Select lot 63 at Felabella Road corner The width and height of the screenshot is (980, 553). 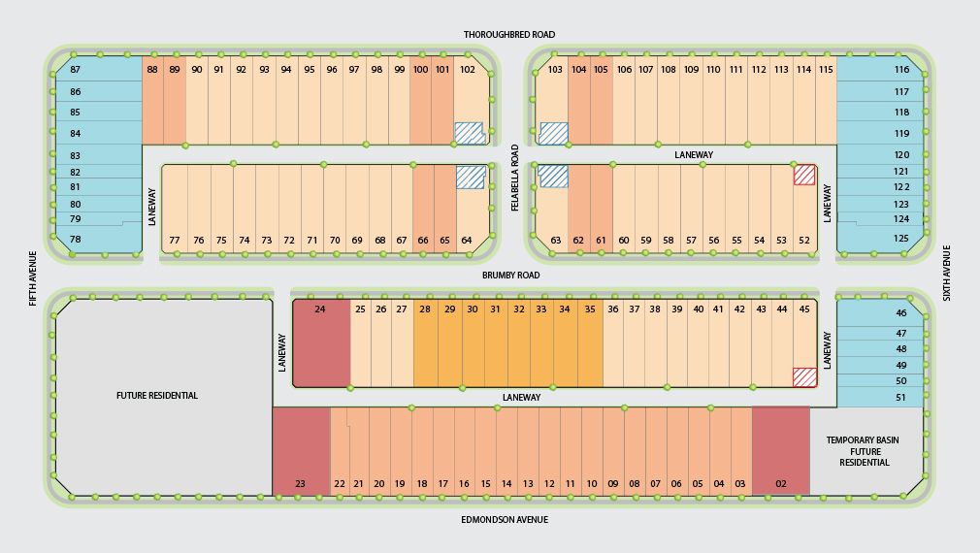click(x=552, y=209)
